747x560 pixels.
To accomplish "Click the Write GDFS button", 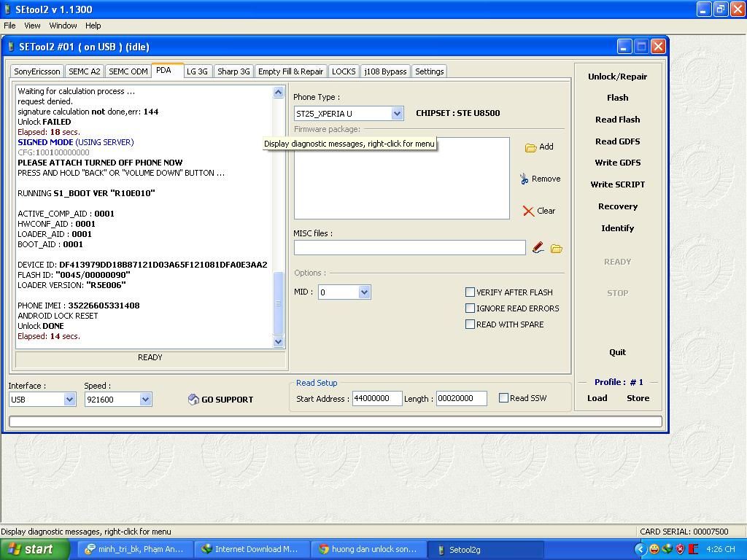I will click(617, 163).
